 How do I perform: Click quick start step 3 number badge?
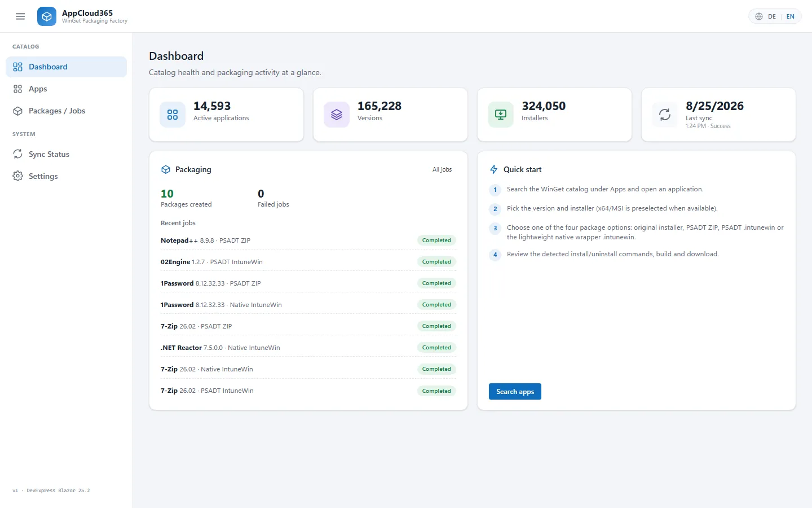point(495,228)
